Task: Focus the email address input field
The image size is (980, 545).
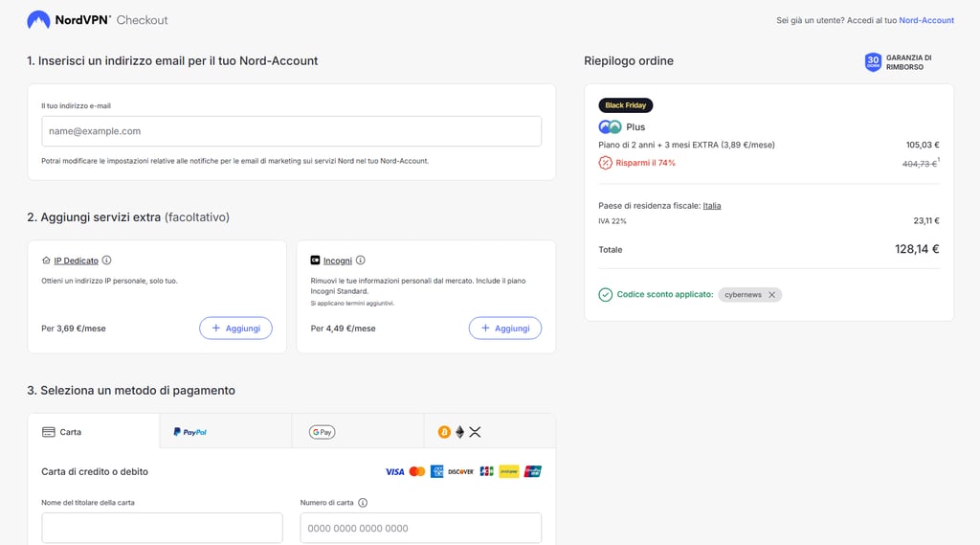Action: point(291,131)
